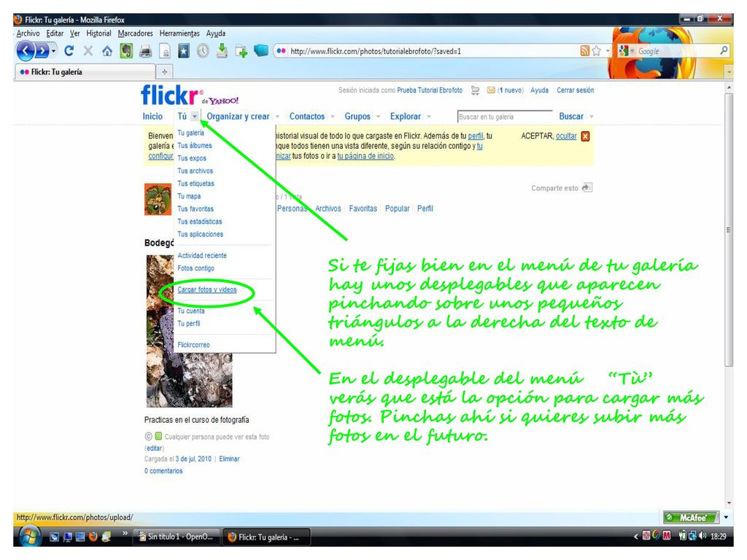This screenshot has height=560, width=747.
Task: Click the user buddy icon avatar
Action: (x=158, y=200)
